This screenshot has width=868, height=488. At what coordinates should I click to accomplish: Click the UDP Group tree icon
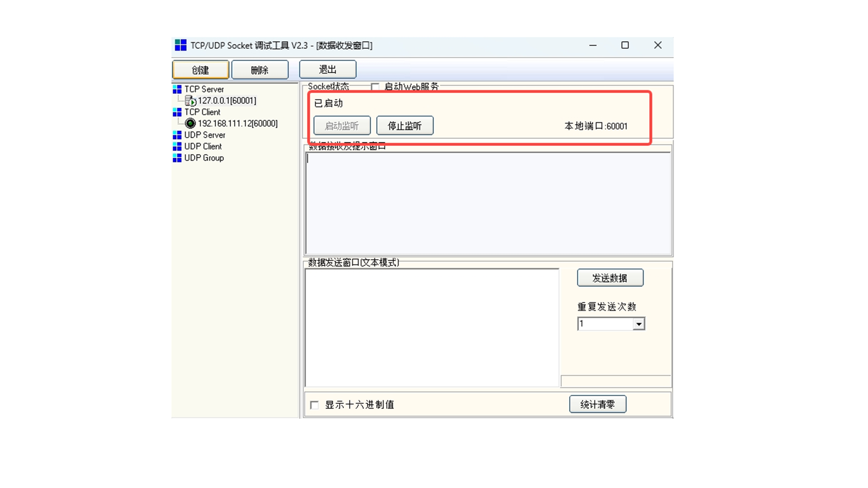[177, 158]
